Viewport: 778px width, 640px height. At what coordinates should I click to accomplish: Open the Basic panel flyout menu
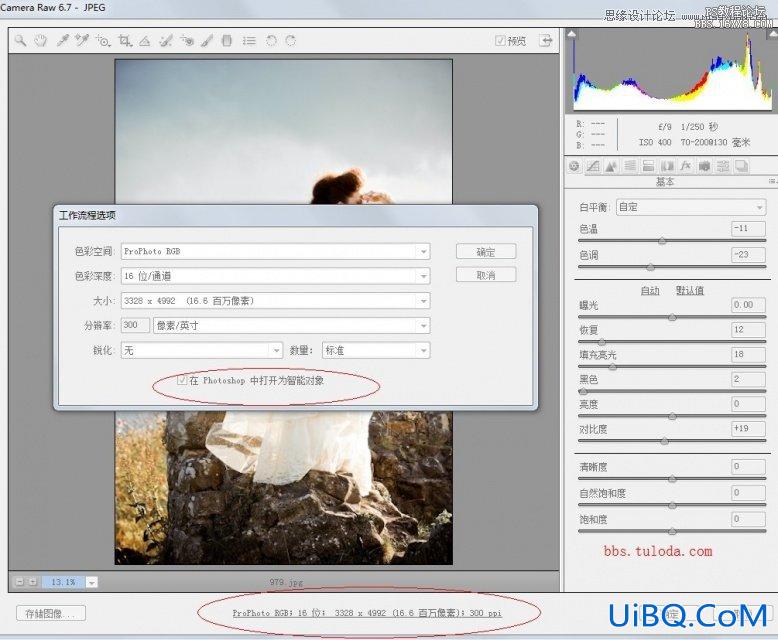(x=773, y=182)
